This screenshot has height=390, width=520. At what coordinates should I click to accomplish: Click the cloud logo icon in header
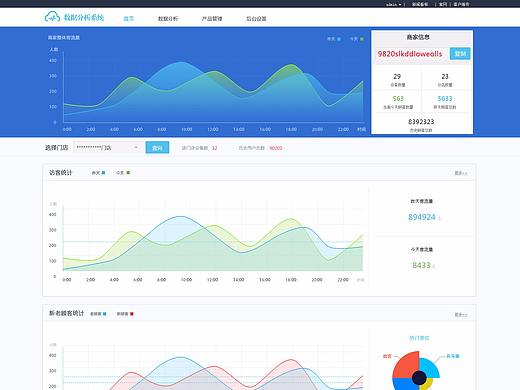(x=52, y=17)
